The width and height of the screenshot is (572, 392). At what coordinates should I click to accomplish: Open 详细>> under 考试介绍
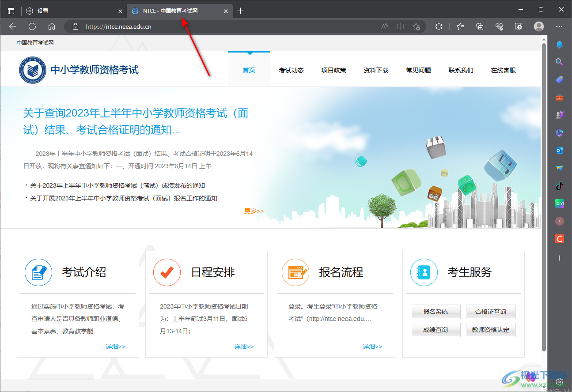coord(116,347)
